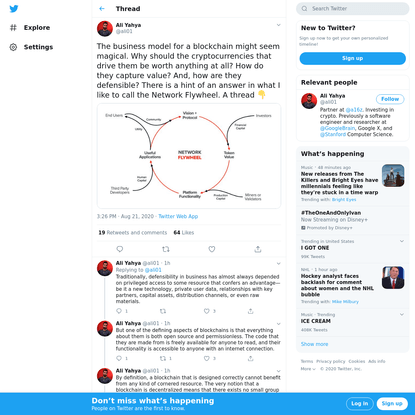Image resolution: width=415 pixels, height=415 pixels.
Task: Open the @a16z profile link
Action: pyautogui.click(x=354, y=110)
